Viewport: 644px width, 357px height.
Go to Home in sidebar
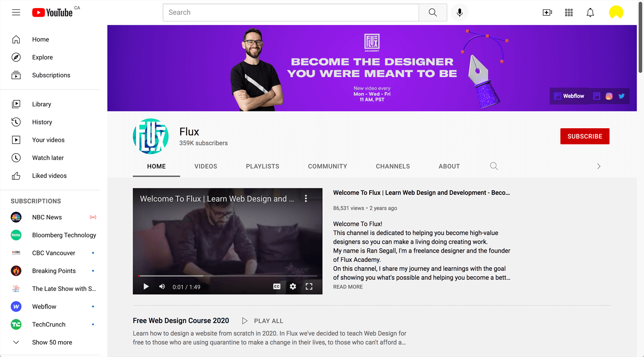pyautogui.click(x=50, y=39)
